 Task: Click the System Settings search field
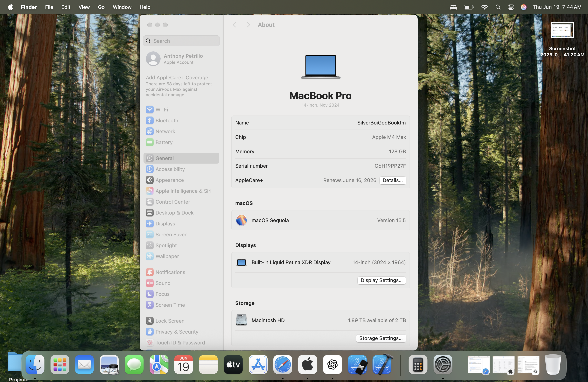tap(181, 41)
